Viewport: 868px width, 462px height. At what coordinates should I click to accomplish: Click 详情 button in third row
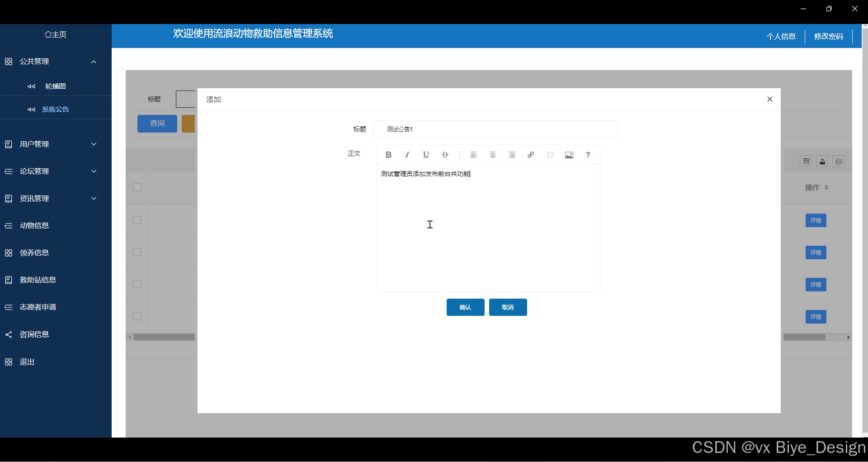tap(816, 285)
